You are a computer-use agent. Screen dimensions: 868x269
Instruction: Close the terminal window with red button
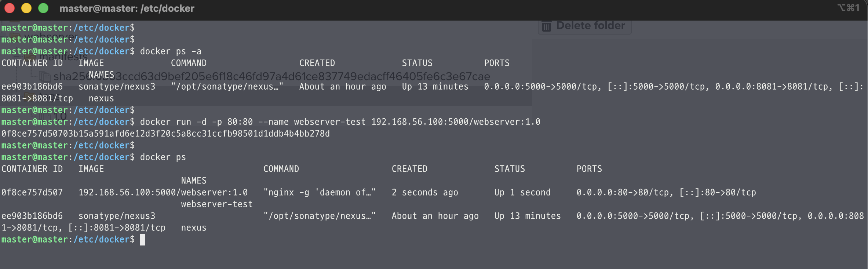(x=10, y=8)
